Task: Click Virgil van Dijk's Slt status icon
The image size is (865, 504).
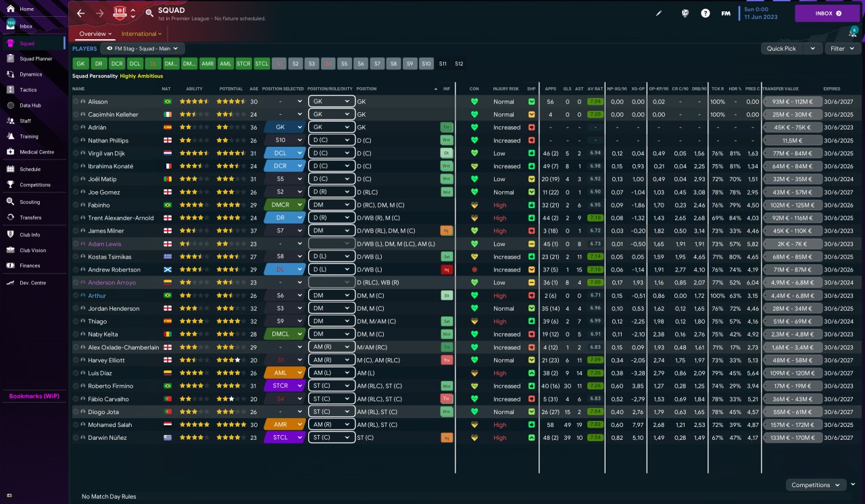Action: 446,153
